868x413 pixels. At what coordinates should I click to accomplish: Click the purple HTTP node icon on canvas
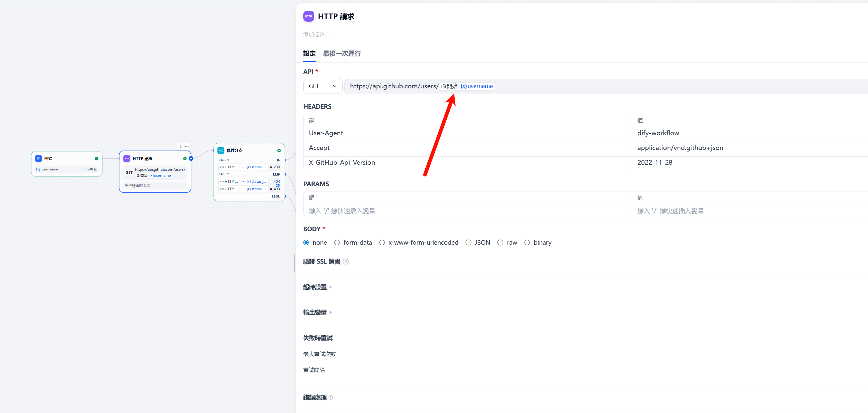[127, 158]
